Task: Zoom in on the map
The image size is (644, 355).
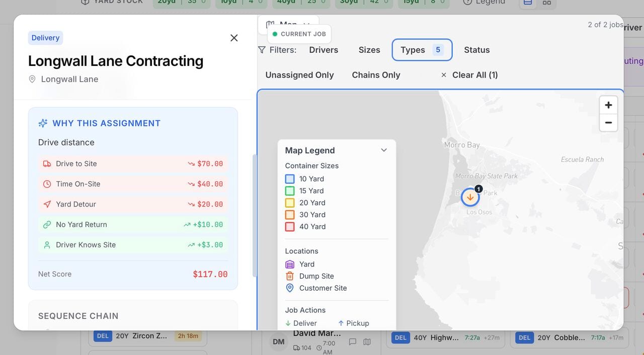Action: 608,105
